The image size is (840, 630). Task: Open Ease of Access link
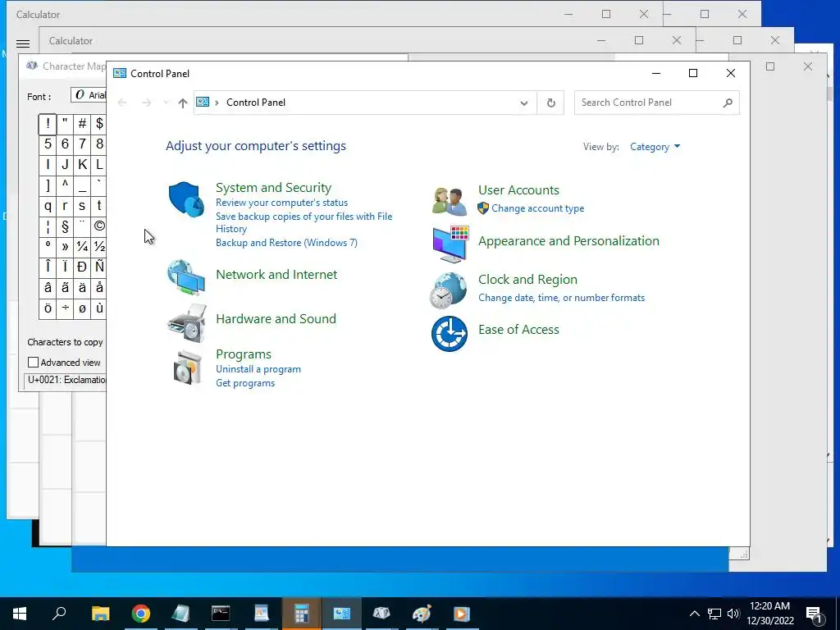[518, 330]
